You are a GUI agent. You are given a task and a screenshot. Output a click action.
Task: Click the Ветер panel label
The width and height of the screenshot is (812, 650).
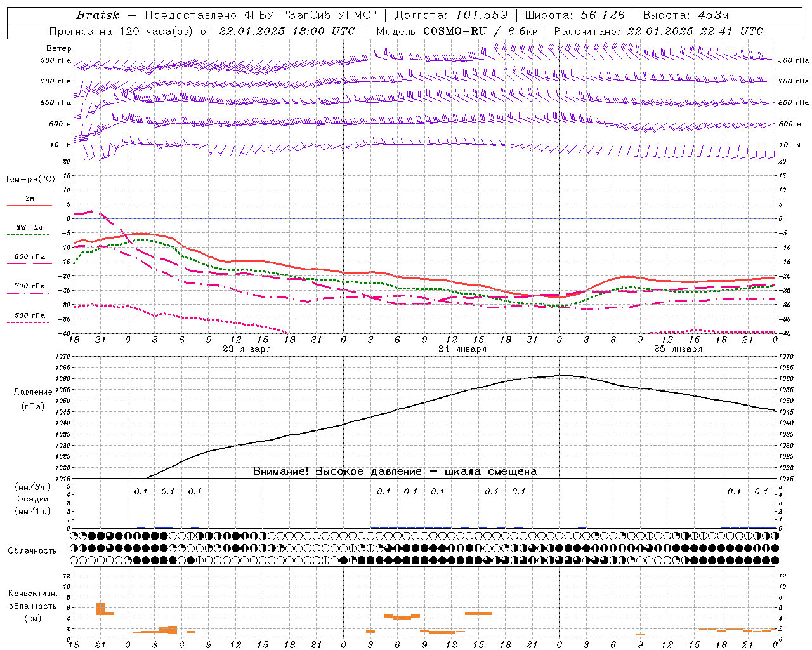59,48
